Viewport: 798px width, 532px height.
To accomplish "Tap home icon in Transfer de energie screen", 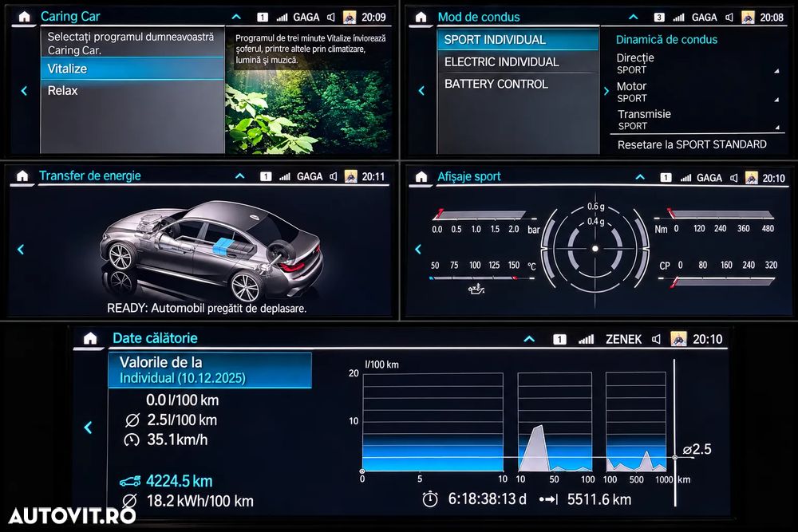I will click(x=22, y=176).
